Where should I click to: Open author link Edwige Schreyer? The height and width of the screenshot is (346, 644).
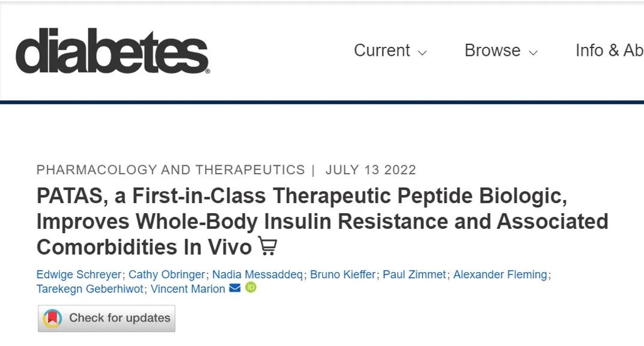click(x=78, y=275)
